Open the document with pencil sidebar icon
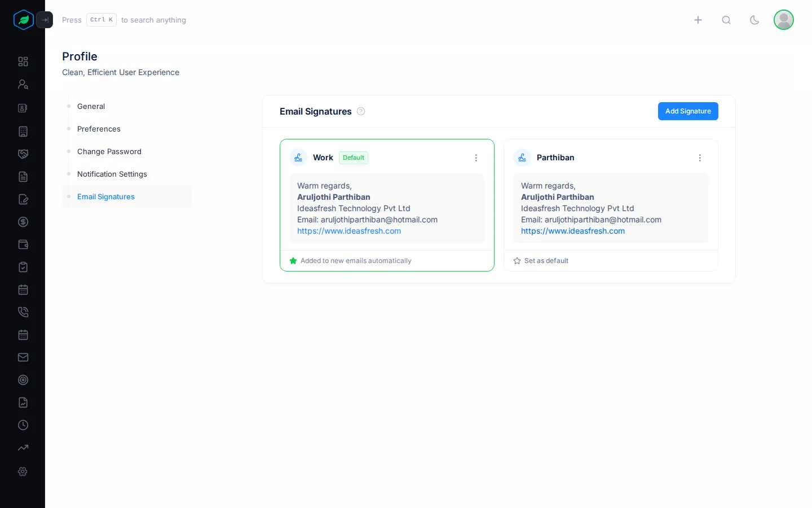This screenshot has height=508, width=812. click(x=23, y=199)
